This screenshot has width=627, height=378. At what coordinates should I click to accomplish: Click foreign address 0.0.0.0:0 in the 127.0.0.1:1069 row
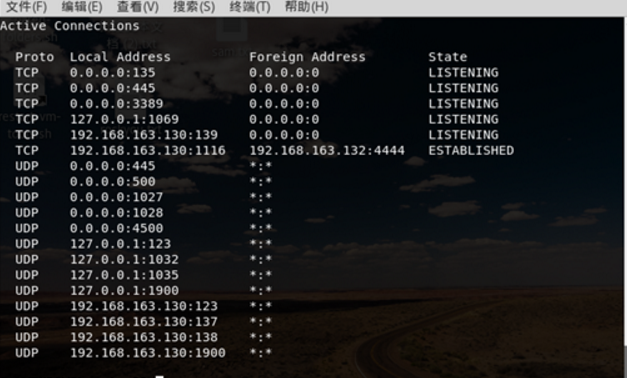[x=284, y=120]
